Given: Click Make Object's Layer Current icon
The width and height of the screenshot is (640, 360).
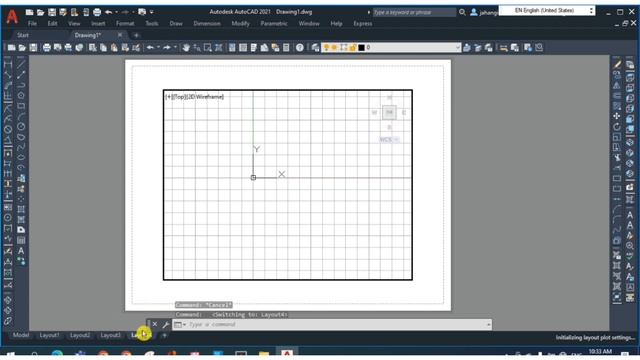Looking at the screenshot, I should (x=467, y=48).
